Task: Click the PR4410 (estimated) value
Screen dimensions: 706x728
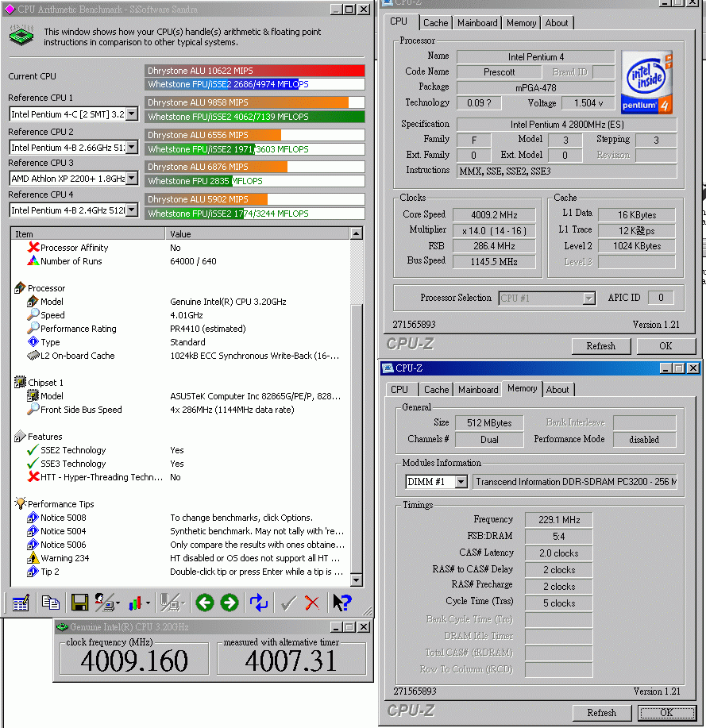Action: 208,328
